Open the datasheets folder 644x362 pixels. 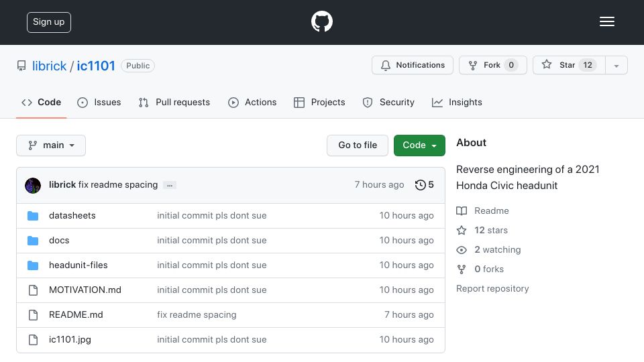pos(72,215)
